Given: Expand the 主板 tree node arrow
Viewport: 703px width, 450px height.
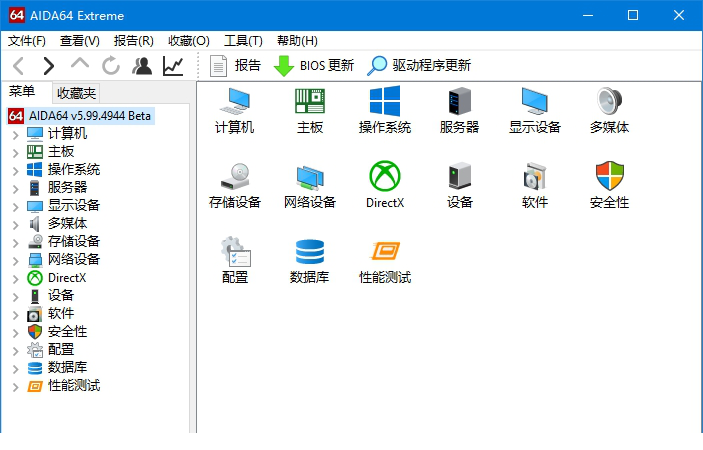Looking at the screenshot, I should [x=16, y=153].
